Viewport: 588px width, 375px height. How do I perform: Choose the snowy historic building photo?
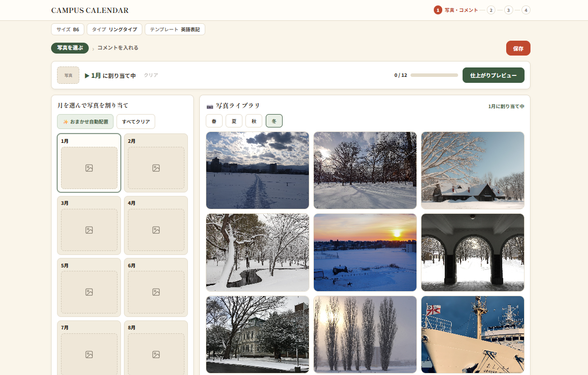258,334
